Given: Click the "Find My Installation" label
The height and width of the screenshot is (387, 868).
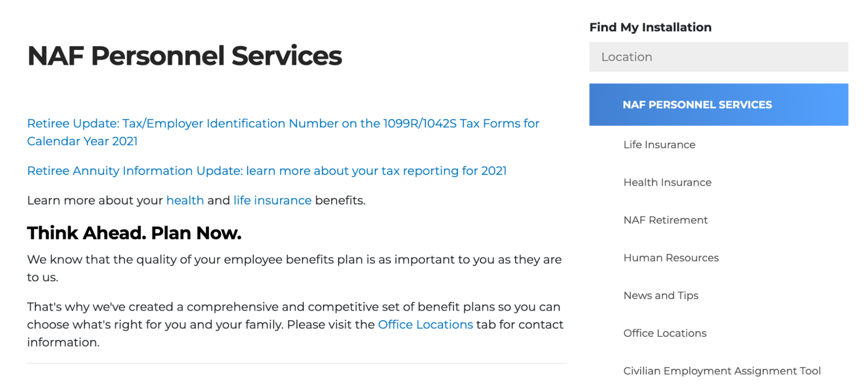Looking at the screenshot, I should coord(650,27).
